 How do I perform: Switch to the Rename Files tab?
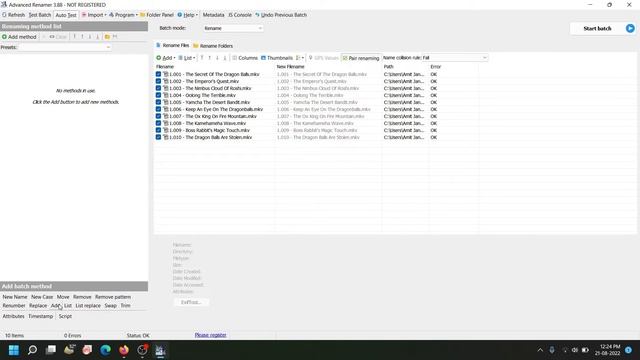coord(172,45)
